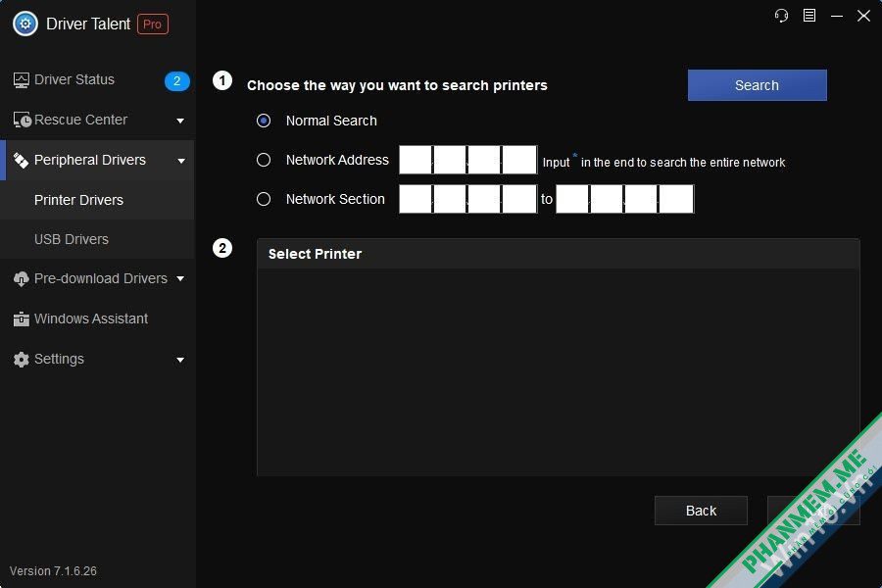Click the Driver Talent gear logo
The height and width of the screenshot is (588, 882).
(25, 24)
